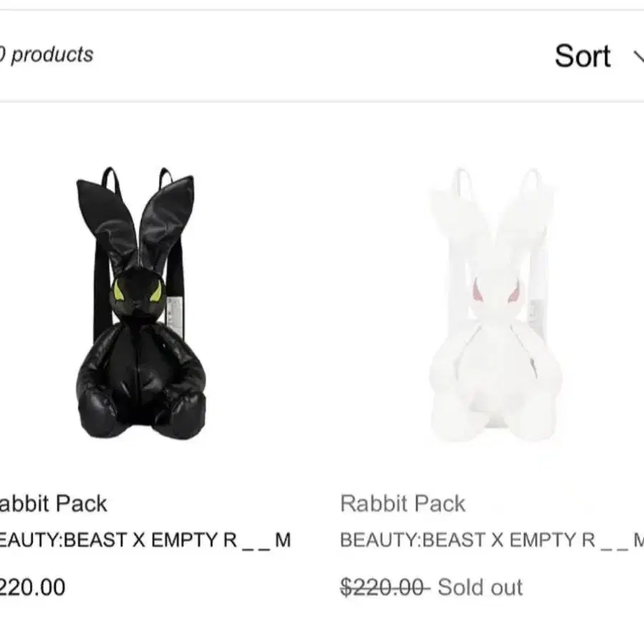Screen dimensions: 644x644
Task: Open the Sort dropdown
Action: tap(599, 56)
